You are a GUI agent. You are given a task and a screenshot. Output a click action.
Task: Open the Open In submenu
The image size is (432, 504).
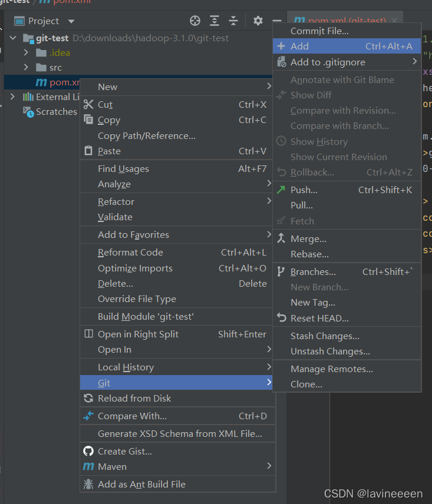click(176, 350)
